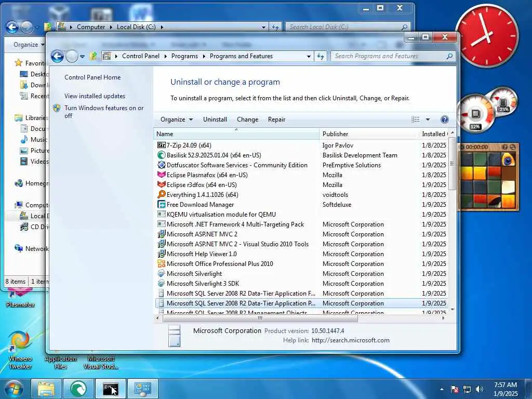Select Network in Local Disk navigation pane
Image resolution: width=532 pixels, height=399 pixels.
[32, 249]
